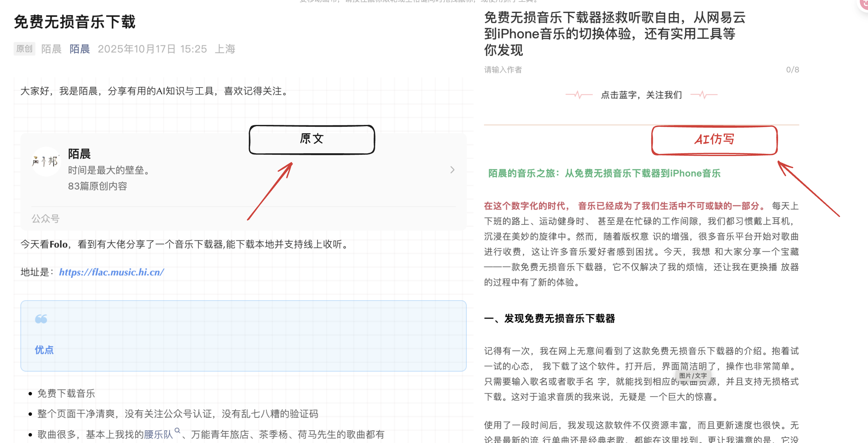Click the quote mark icon above 优点
868x443 pixels.
41,319
